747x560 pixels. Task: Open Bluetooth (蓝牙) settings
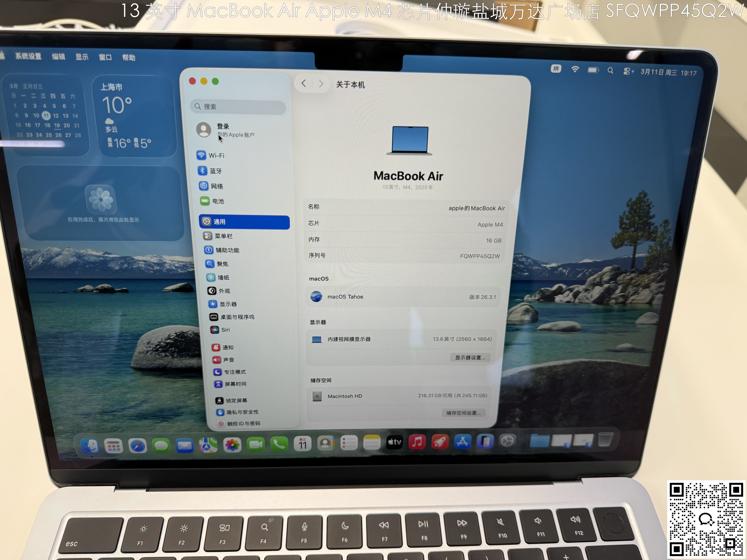pyautogui.click(x=215, y=171)
